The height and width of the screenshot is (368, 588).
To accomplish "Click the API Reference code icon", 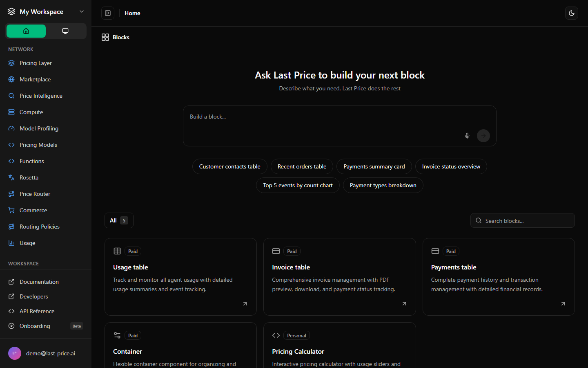I will 11,311.
